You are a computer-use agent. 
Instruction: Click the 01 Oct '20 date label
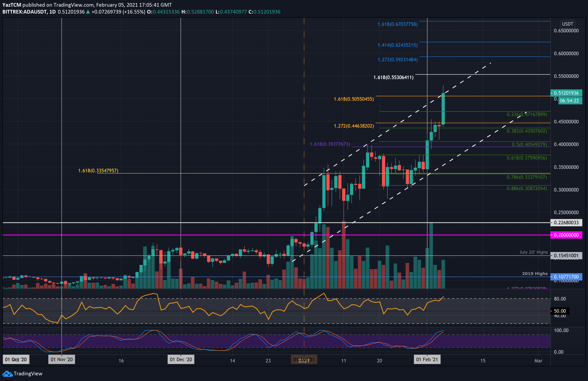point(16,360)
